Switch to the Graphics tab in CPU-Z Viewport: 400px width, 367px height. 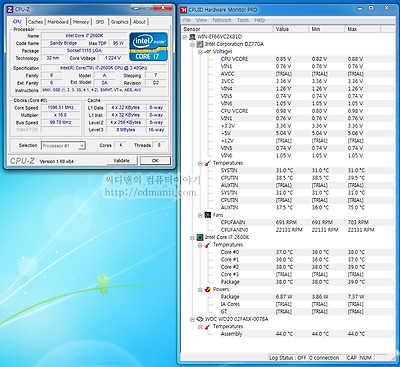click(119, 22)
